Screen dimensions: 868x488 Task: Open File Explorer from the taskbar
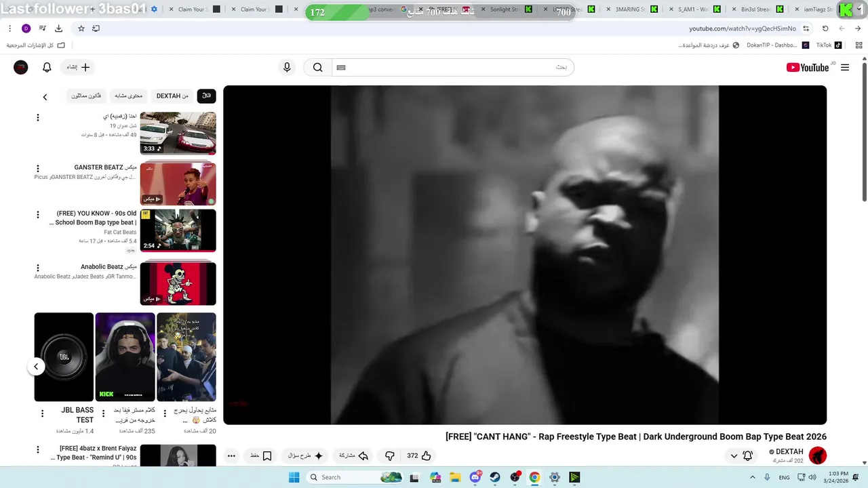tap(454, 477)
